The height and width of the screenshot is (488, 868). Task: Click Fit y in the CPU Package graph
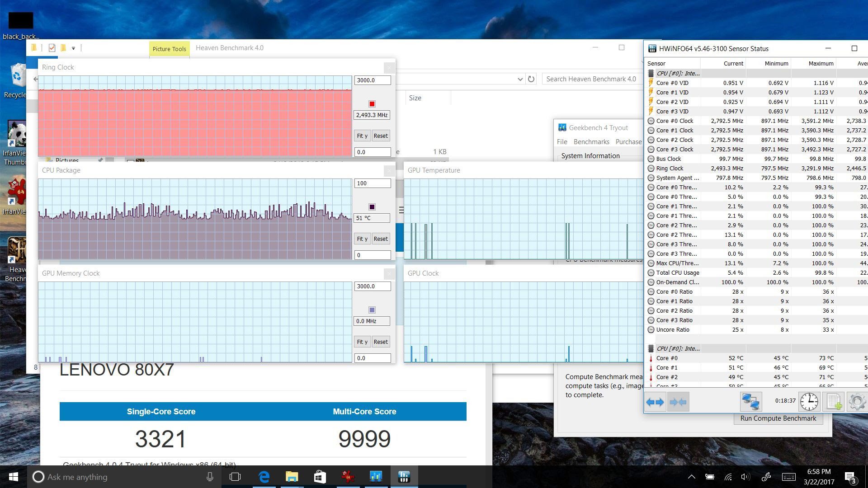(362, 239)
